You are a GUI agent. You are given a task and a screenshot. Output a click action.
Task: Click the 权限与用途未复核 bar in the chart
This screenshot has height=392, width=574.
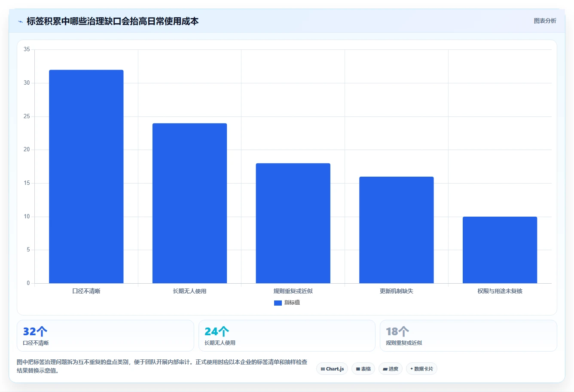[x=500, y=250]
